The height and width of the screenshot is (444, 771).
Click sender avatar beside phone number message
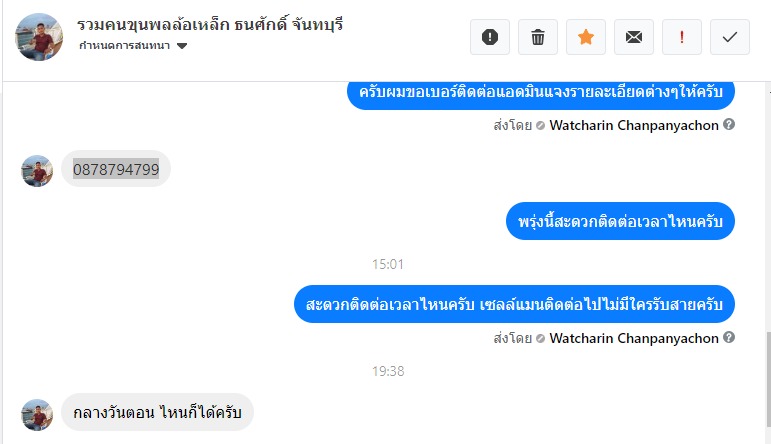tap(37, 171)
